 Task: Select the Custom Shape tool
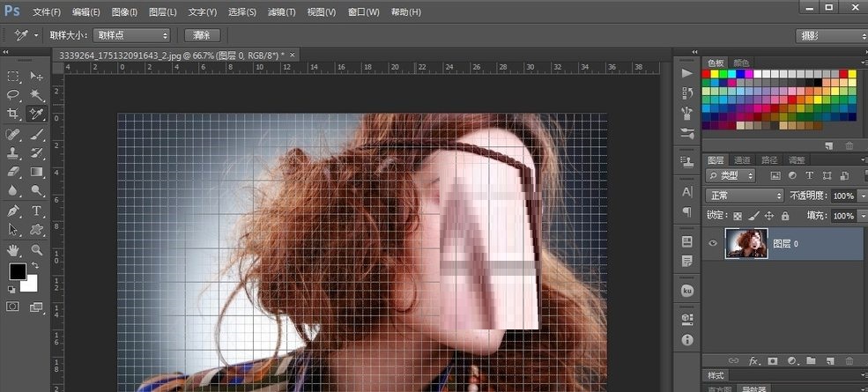point(36,229)
